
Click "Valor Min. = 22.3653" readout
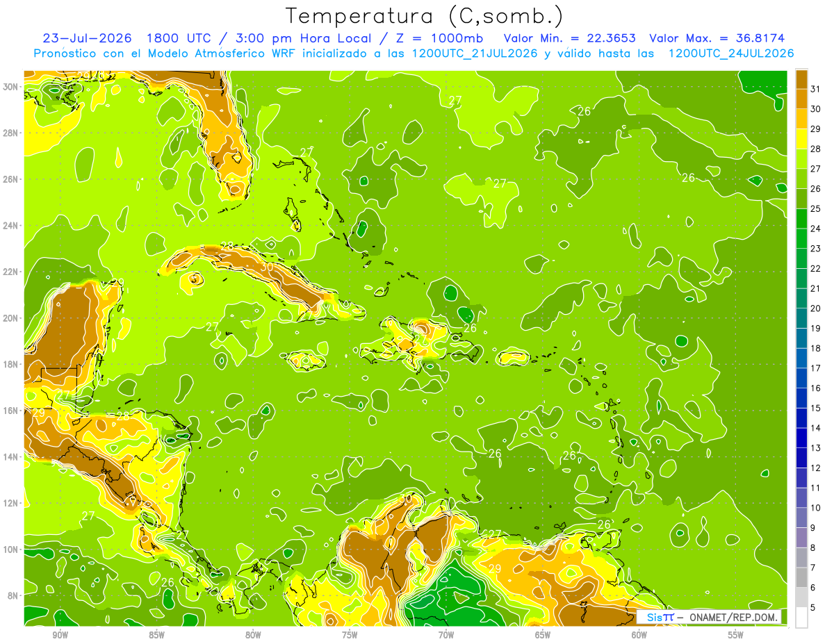tap(569, 38)
